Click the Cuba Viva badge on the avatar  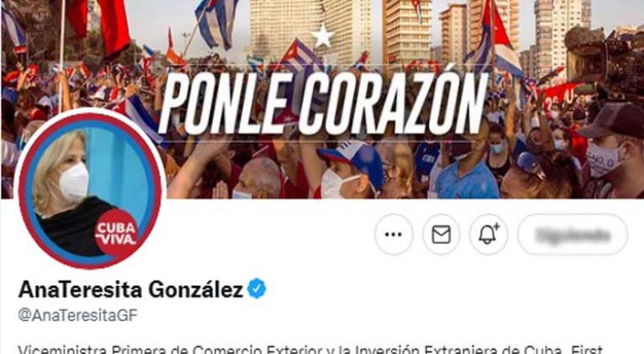click(x=117, y=232)
